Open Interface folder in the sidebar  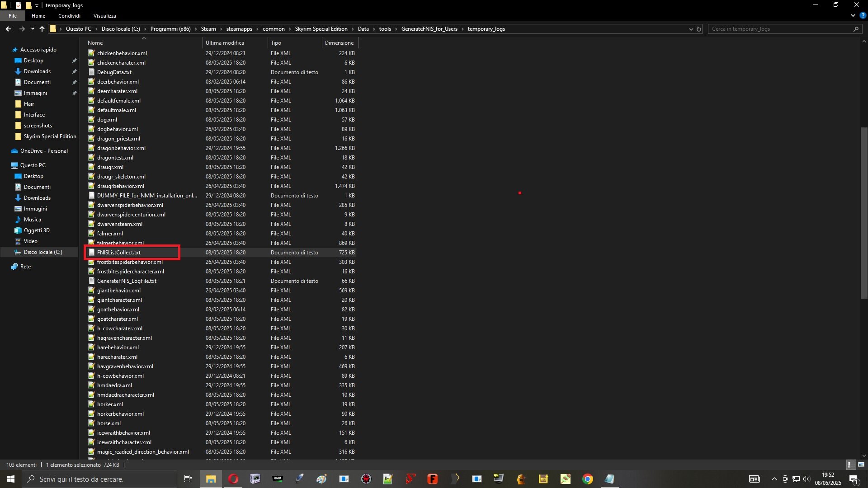(34, 115)
